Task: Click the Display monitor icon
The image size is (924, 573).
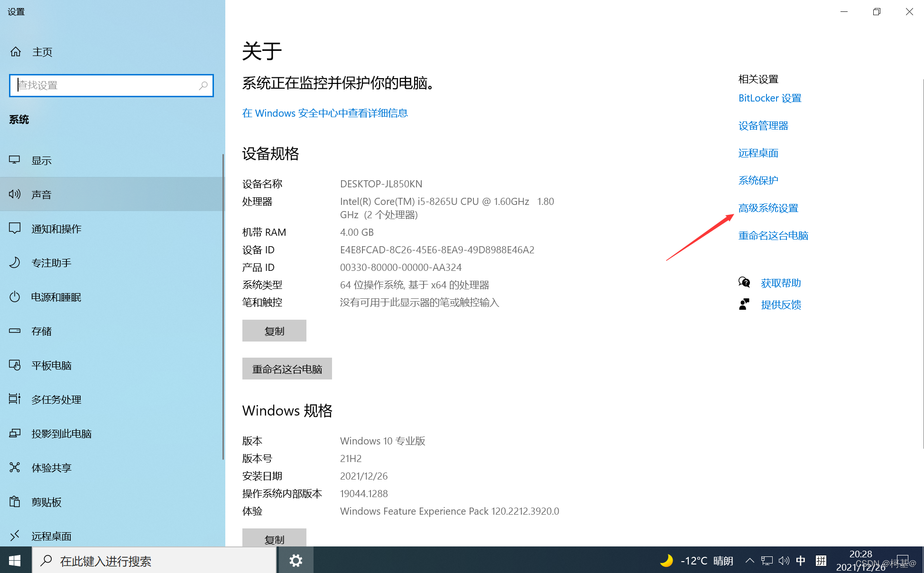Action: pos(15,160)
